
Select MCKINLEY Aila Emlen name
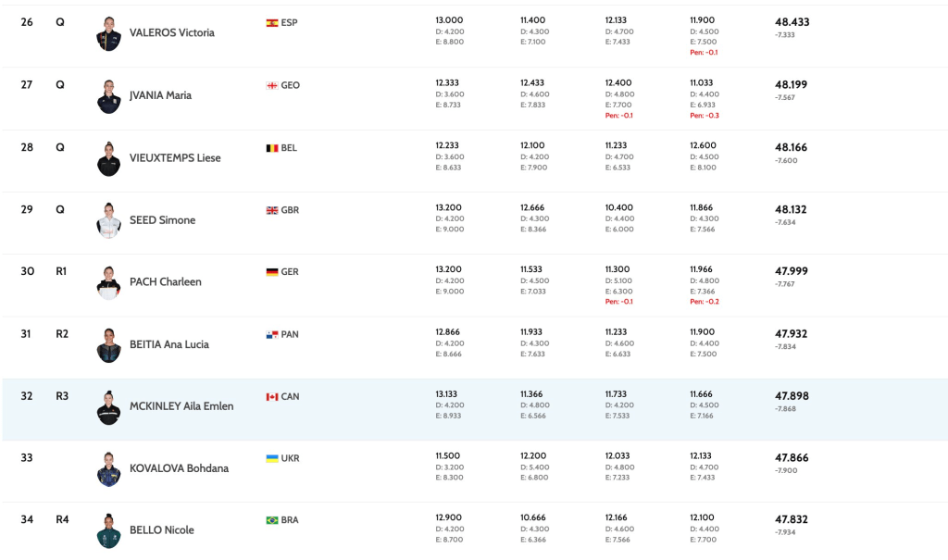pyautogui.click(x=181, y=405)
